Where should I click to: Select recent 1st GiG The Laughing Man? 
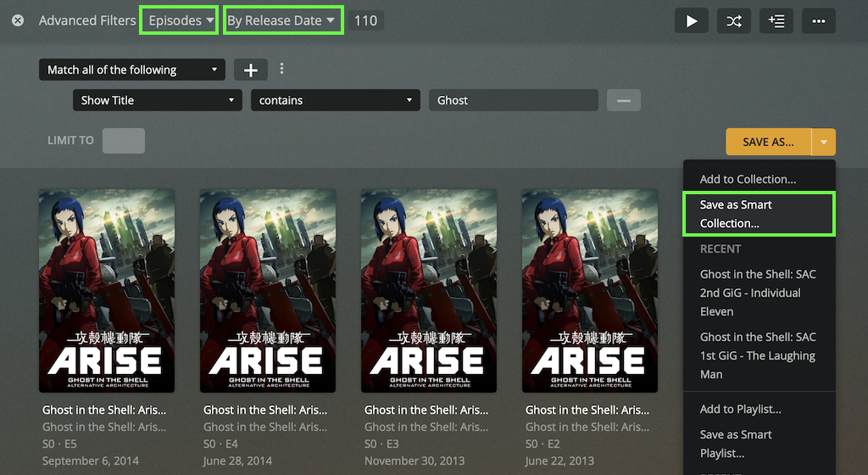(x=759, y=355)
